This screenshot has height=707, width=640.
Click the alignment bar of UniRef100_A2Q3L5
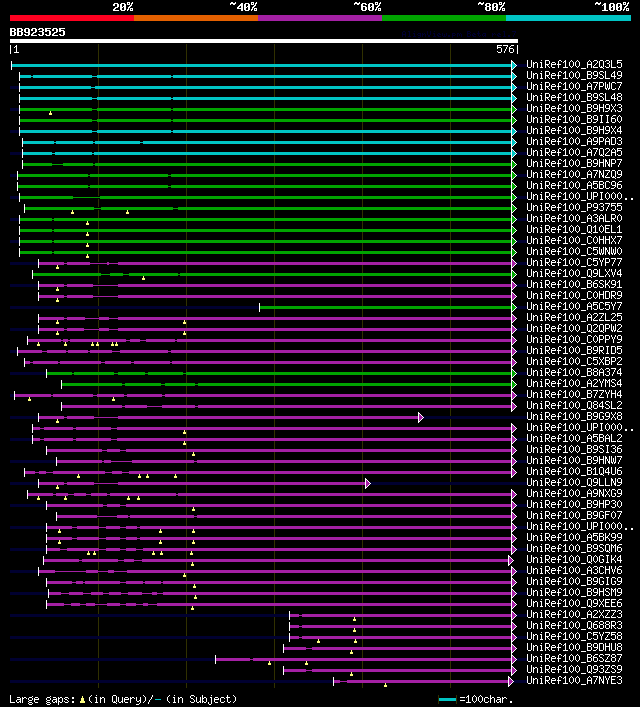262,65
